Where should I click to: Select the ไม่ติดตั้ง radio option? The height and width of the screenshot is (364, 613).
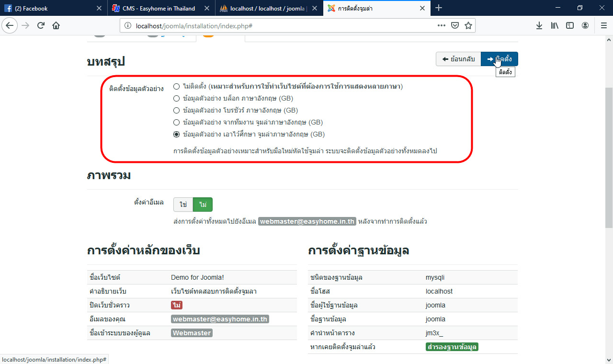click(176, 86)
